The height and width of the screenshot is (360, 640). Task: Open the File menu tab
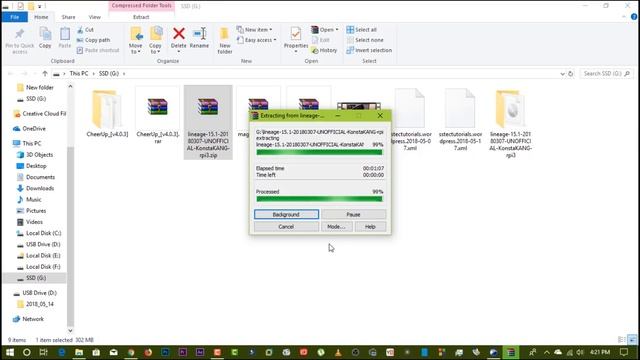(x=15, y=17)
